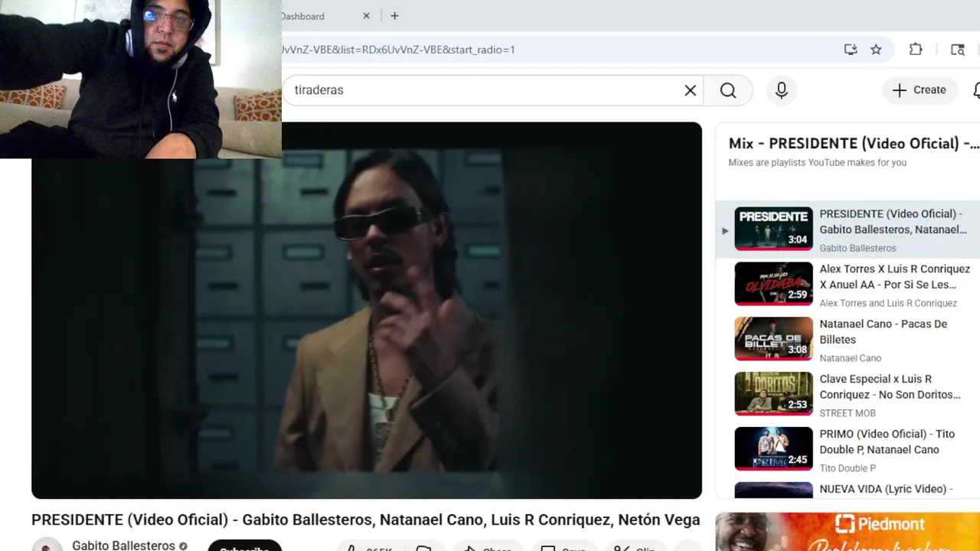Play the Pacas De Billetes thumbnail
Screen dimensions: 980x551
[773, 338]
